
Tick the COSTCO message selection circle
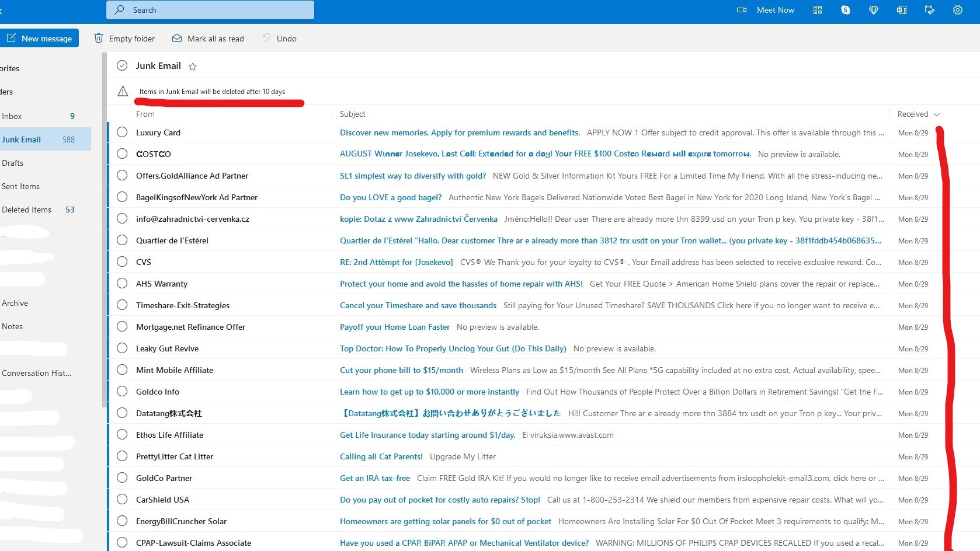tap(122, 154)
